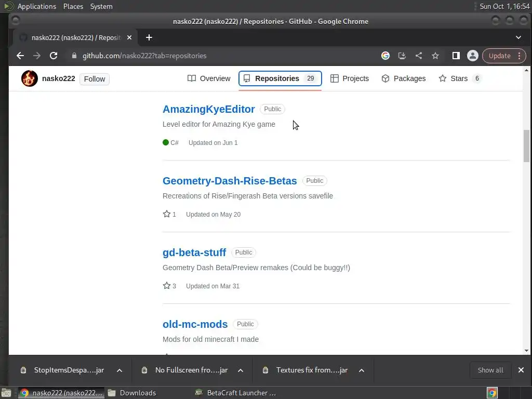Click the Stars count badge 6

[x=477, y=78]
